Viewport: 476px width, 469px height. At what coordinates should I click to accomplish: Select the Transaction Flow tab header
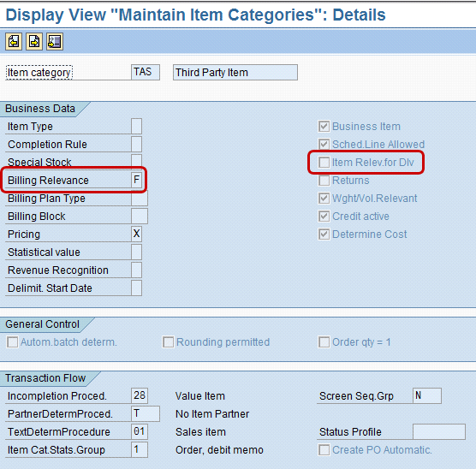coord(45,378)
